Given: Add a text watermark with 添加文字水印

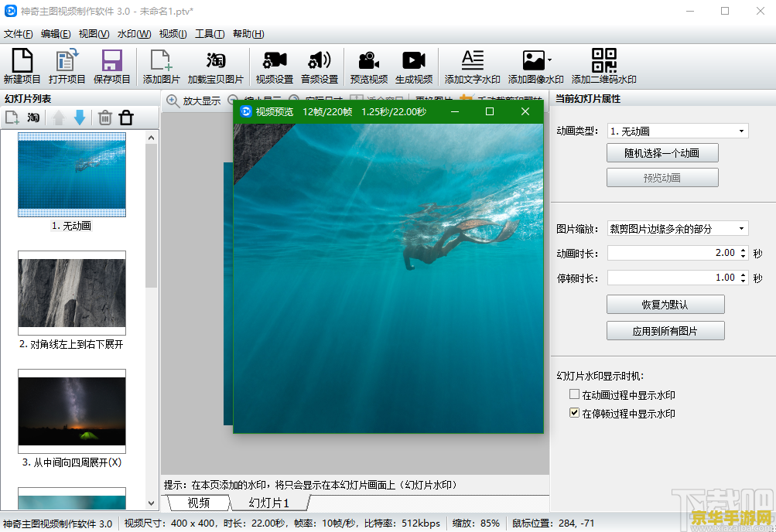Looking at the screenshot, I should click(x=472, y=66).
